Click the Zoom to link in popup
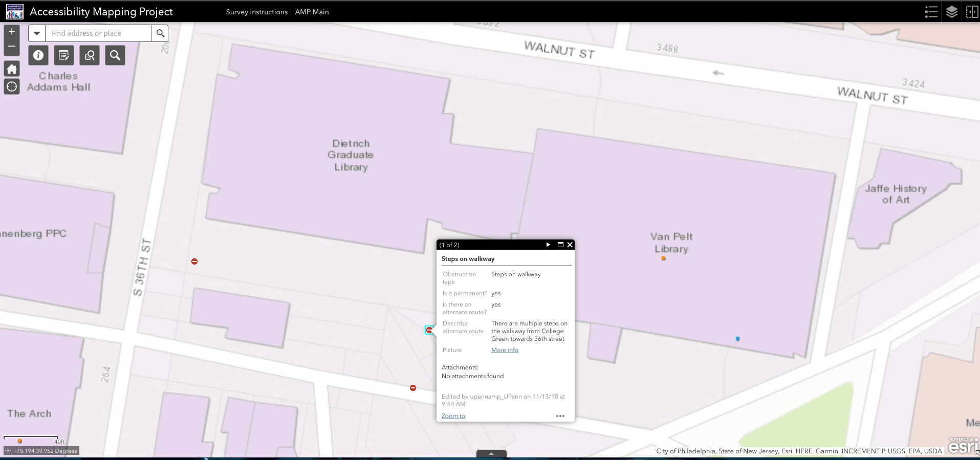 coord(453,416)
